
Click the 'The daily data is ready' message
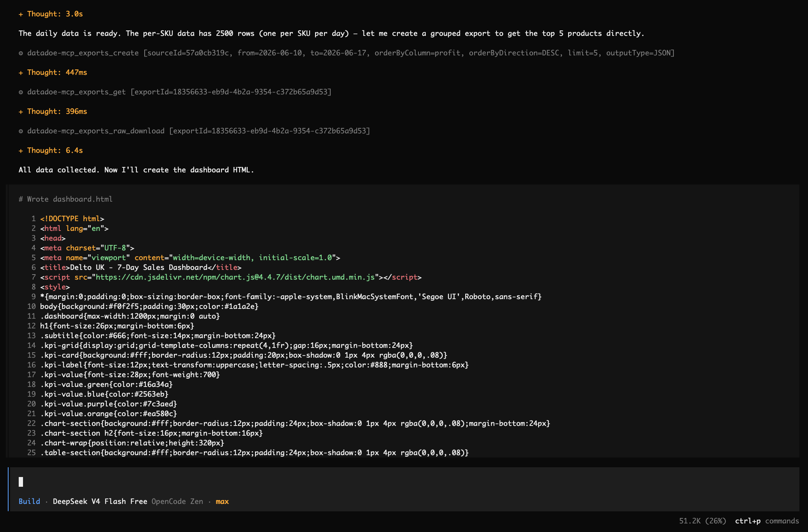(331, 34)
